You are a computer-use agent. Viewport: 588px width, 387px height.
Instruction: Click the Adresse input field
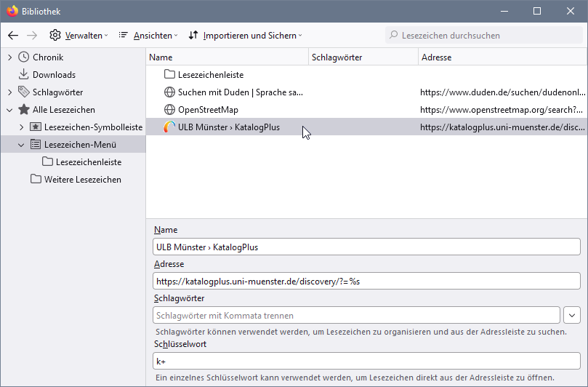click(366, 281)
